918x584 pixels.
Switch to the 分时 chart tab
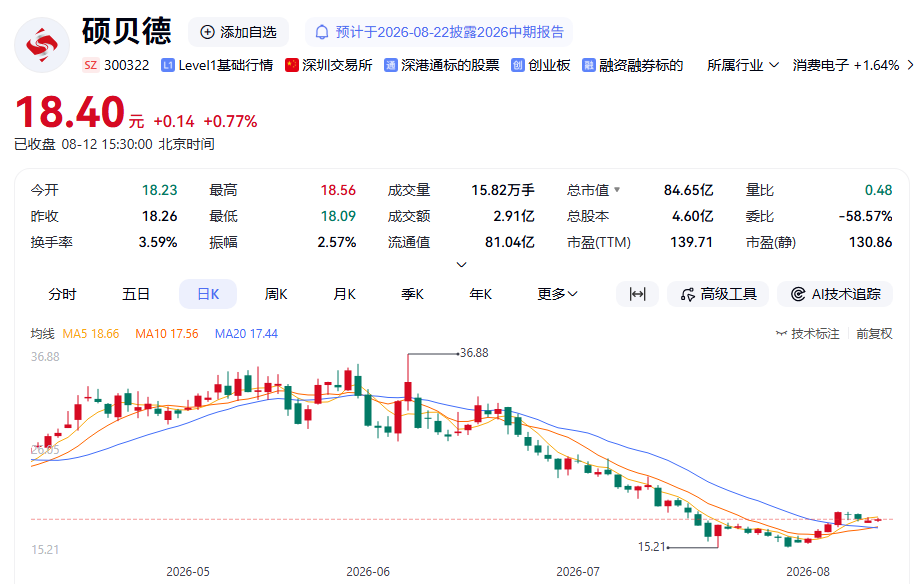pos(62,294)
